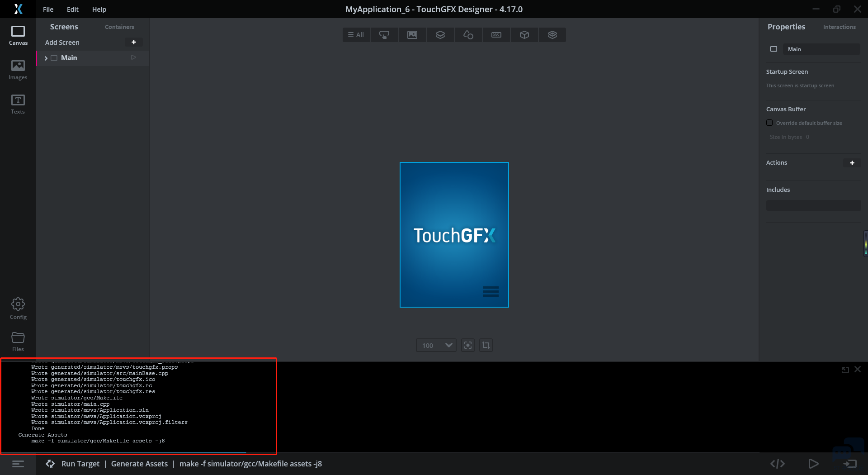Open the Progress indicators widget category
The height and width of the screenshot is (475, 868).
pos(496,35)
